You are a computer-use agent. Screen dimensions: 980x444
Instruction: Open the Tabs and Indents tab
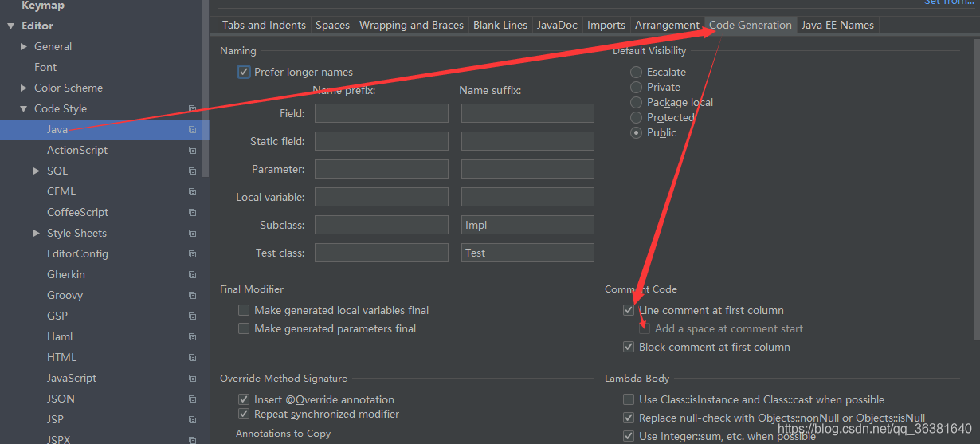tap(264, 25)
